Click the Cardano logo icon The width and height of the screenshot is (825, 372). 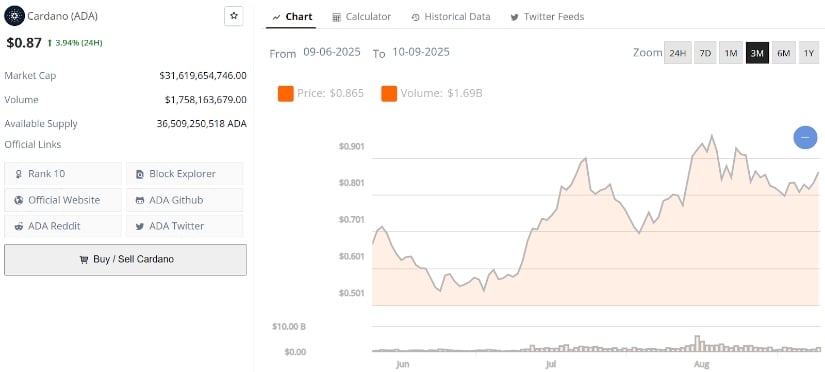(14, 16)
